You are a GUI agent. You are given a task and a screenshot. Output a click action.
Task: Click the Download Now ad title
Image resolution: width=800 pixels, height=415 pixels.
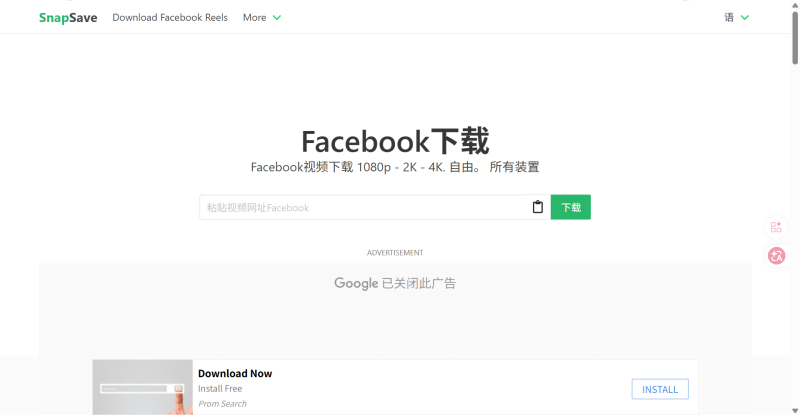click(235, 374)
